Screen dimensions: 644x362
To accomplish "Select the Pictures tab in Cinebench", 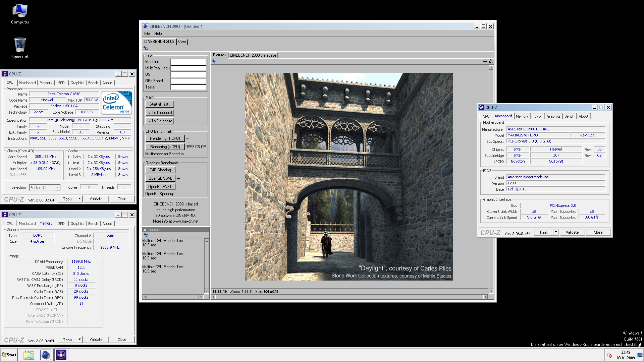I will point(219,55).
